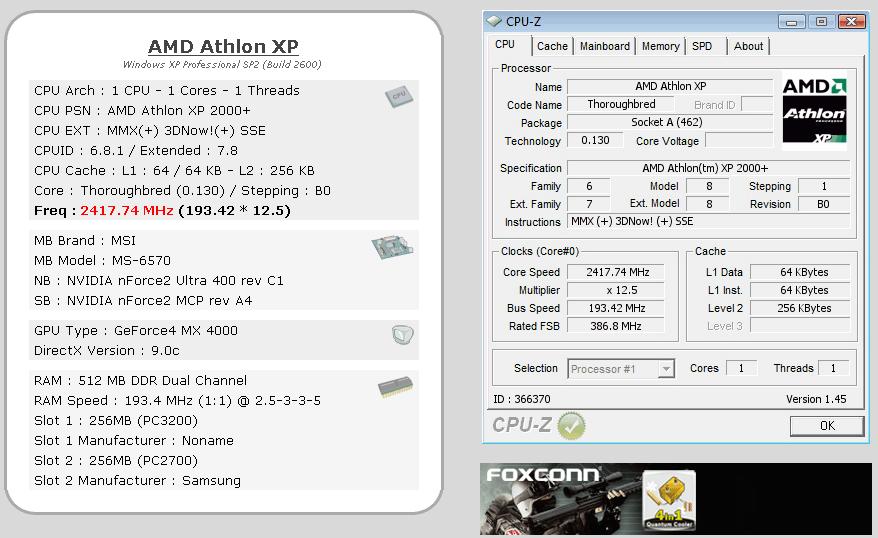Image resolution: width=878 pixels, height=538 pixels.
Task: Click the OK button in CPU-Z
Action: [827, 426]
